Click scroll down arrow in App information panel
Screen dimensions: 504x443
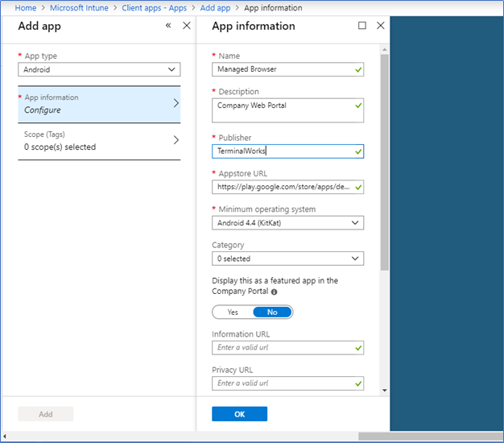(384, 391)
